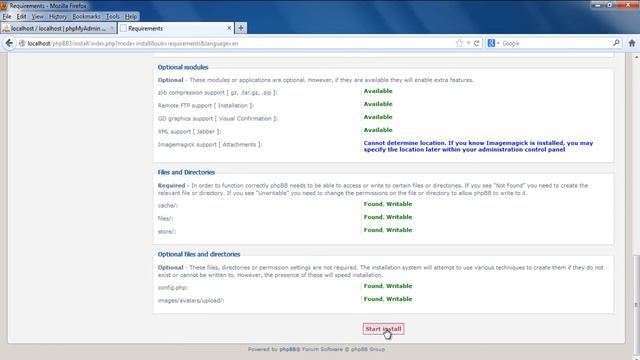Viewport: 640px width, 360px height.
Task: Click the 'store/:' row label
Action: [167, 231]
